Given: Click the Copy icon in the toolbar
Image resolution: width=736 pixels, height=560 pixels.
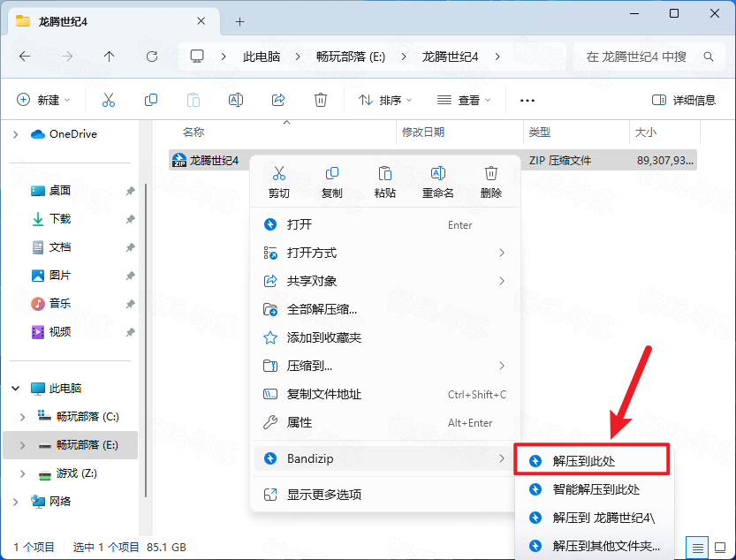Looking at the screenshot, I should [x=151, y=100].
